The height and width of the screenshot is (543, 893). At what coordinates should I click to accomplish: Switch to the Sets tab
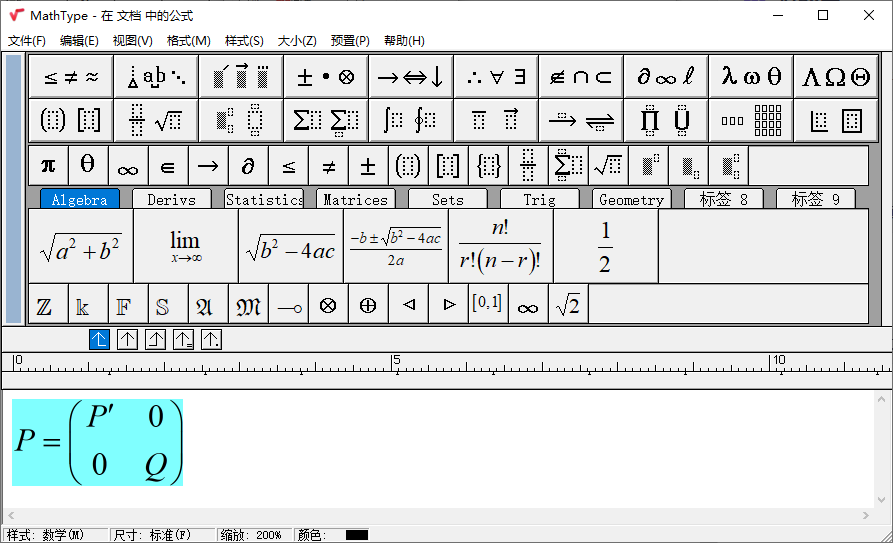448,199
